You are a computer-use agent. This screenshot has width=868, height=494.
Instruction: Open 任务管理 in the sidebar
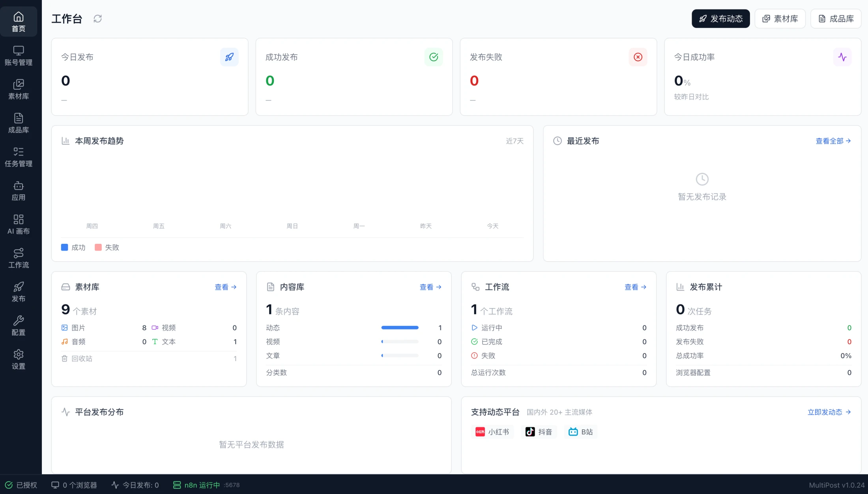tap(19, 157)
